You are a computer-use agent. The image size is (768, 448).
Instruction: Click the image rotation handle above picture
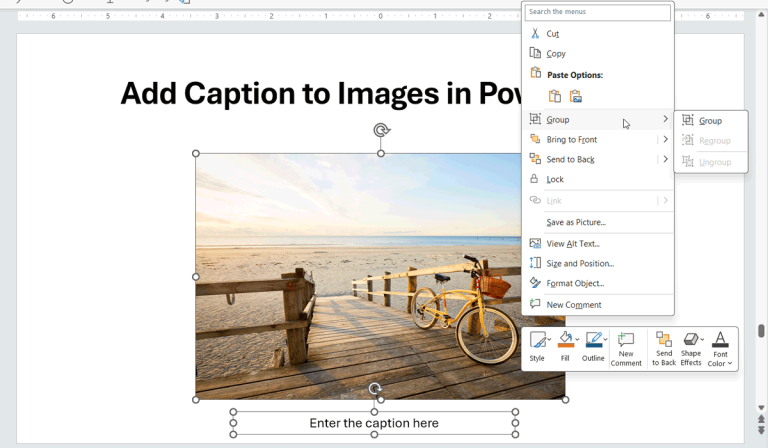tap(382, 130)
